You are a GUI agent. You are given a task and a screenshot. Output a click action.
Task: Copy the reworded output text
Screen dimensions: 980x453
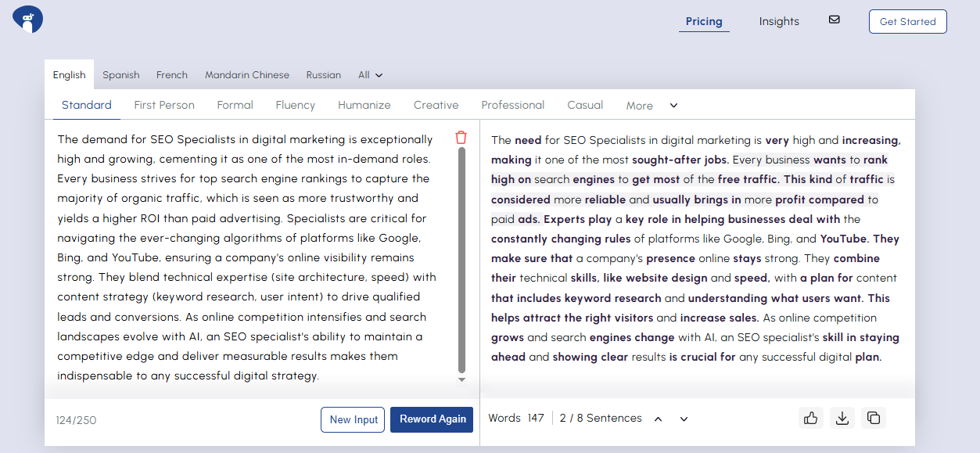pyautogui.click(x=873, y=419)
